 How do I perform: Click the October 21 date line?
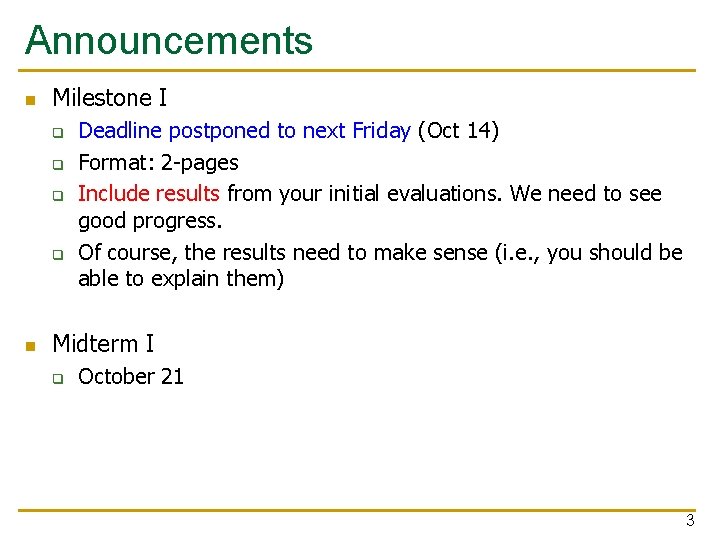131,377
